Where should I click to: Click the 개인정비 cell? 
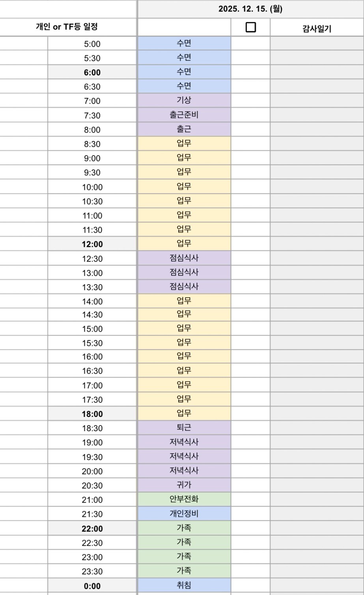click(184, 513)
